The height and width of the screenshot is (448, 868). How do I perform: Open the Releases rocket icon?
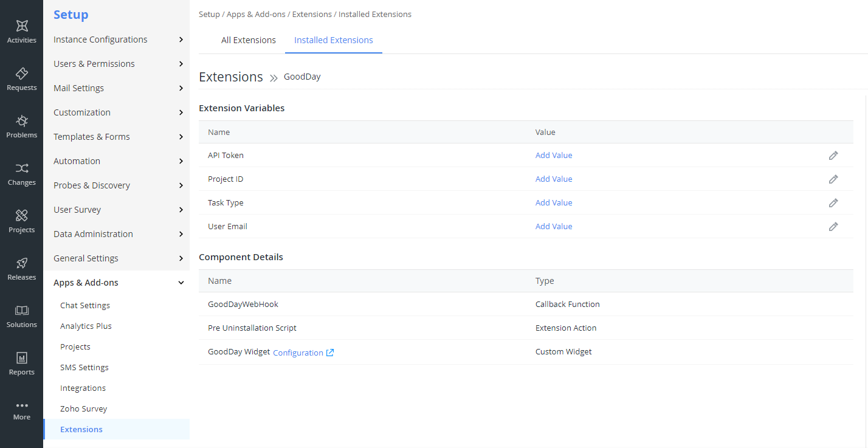click(22, 263)
